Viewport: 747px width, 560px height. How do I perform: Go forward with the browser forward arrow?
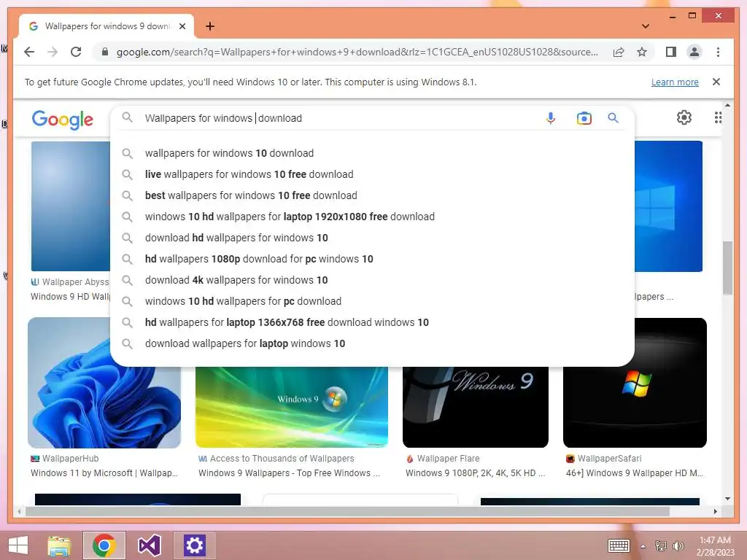pos(53,52)
